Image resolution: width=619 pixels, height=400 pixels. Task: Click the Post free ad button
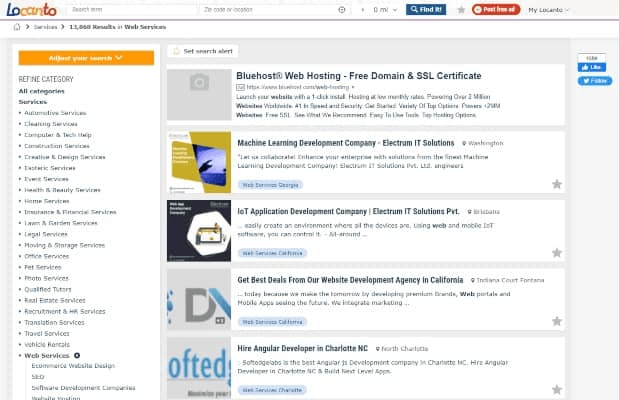click(496, 9)
